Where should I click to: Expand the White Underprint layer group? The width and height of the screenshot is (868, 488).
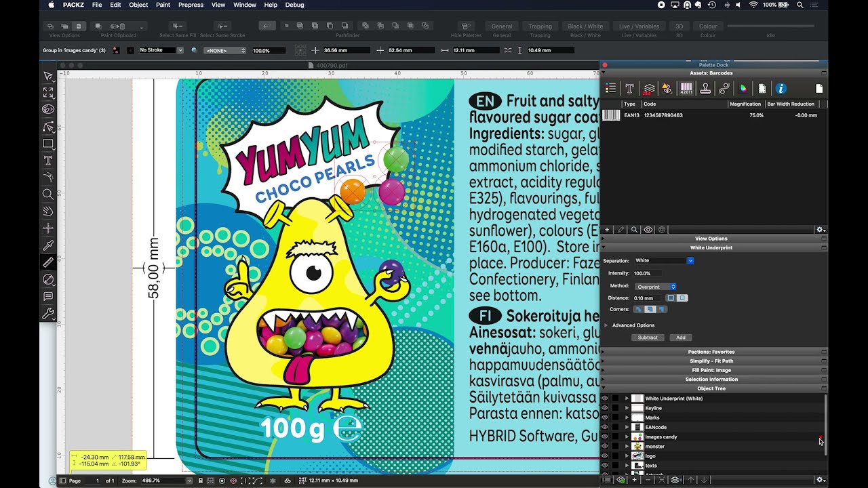click(x=627, y=399)
